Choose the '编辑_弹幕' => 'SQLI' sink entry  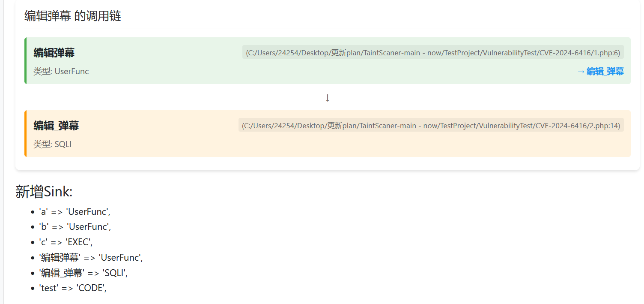coord(83,273)
